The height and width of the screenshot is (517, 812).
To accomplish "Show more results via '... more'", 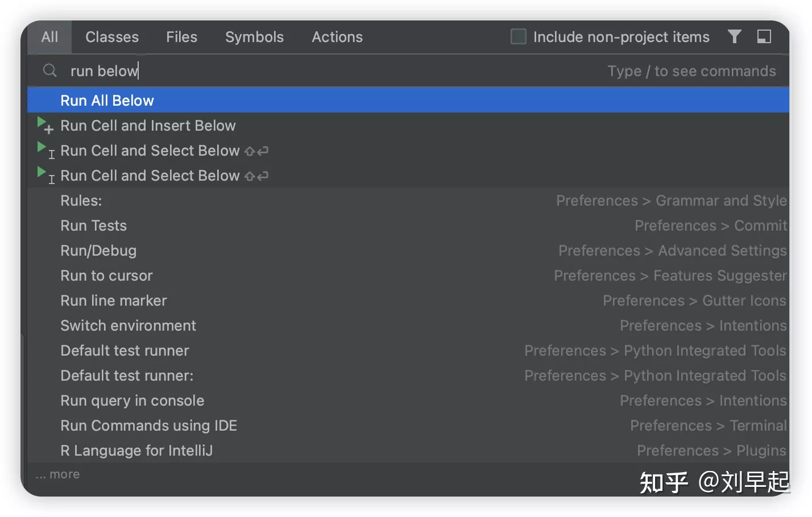I will tap(57, 474).
